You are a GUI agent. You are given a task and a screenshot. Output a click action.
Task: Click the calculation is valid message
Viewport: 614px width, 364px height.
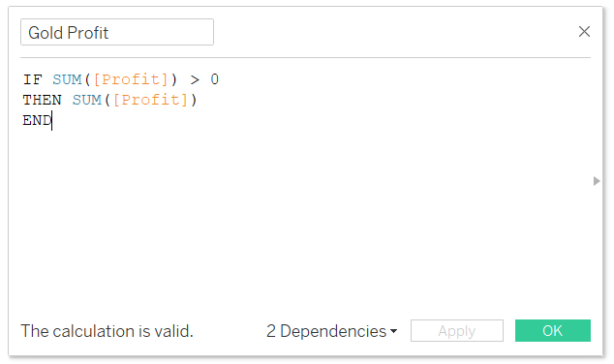[107, 331]
